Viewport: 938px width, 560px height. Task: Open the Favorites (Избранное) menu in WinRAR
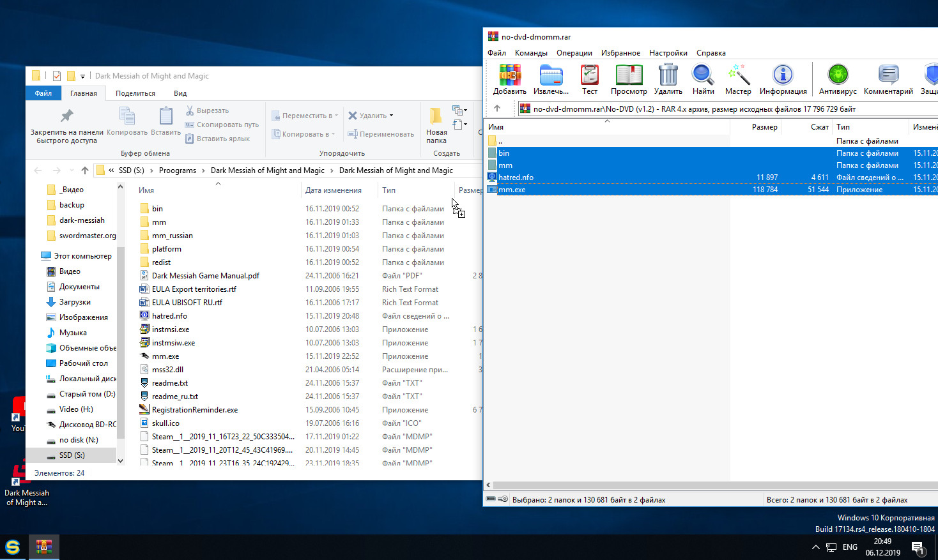[x=620, y=53]
